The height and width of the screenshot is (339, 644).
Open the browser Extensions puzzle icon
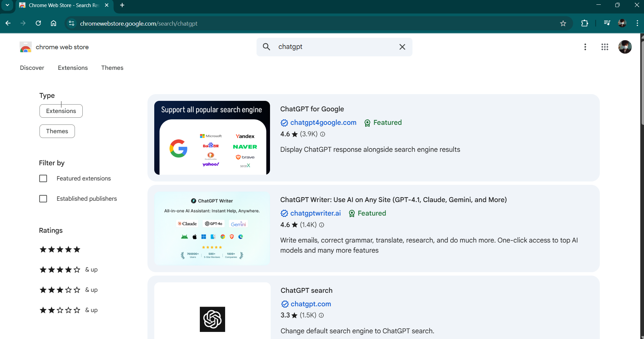point(585,23)
